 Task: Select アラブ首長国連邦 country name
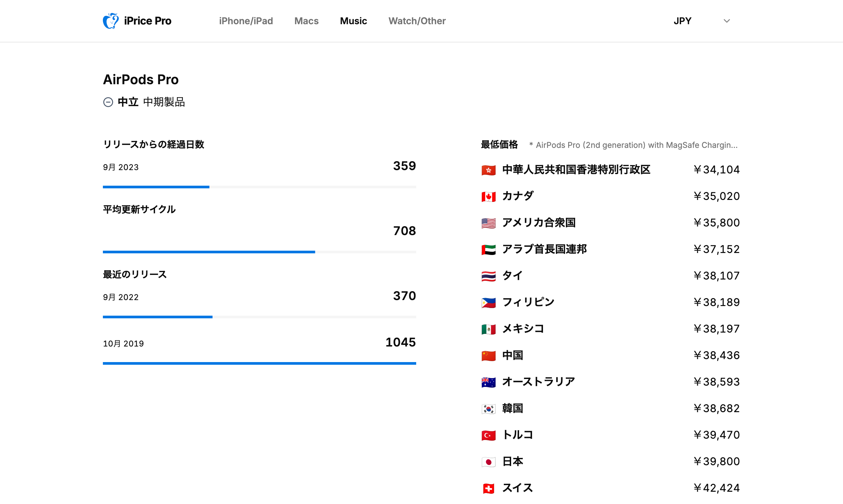click(x=544, y=249)
